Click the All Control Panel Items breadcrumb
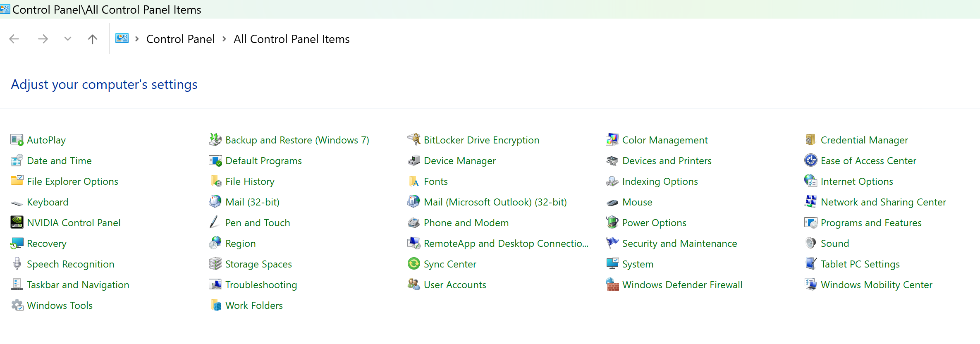This screenshot has height=344, width=980. 292,39
